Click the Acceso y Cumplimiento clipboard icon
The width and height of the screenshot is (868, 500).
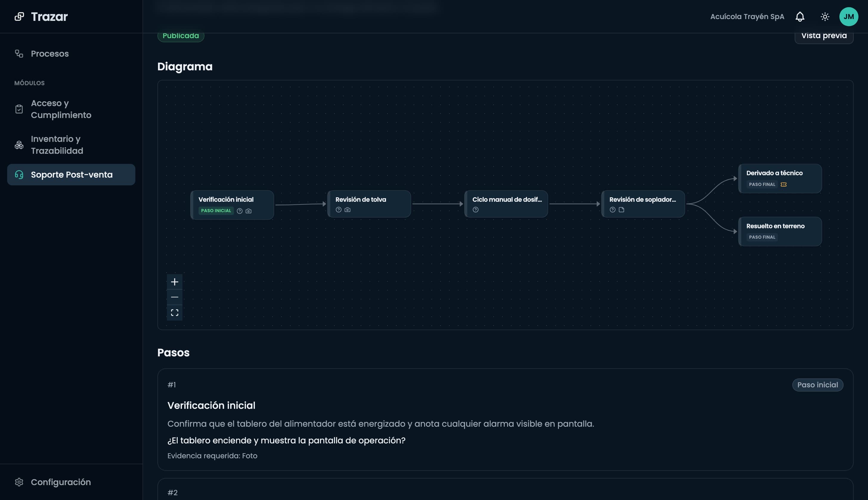tap(19, 109)
